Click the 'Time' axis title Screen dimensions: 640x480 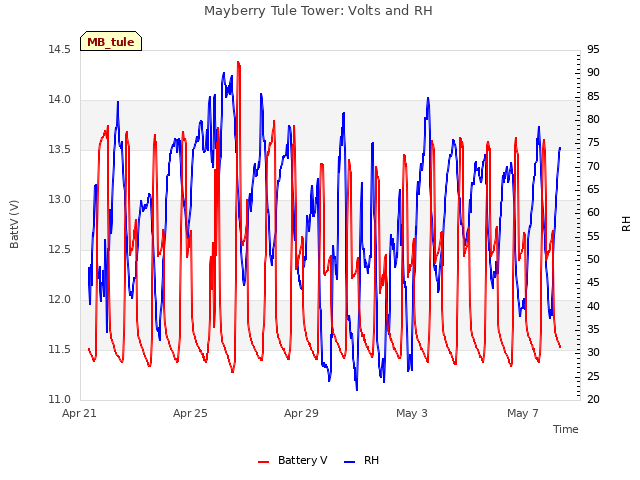[566, 429]
